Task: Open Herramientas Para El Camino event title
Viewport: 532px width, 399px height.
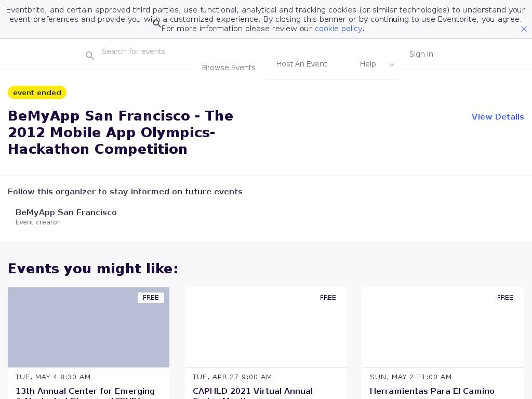Action: pos(432,391)
